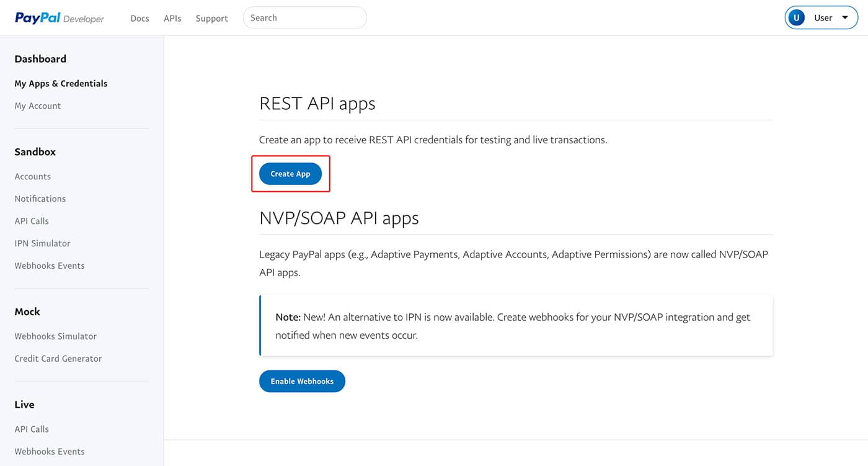868x466 pixels.
Task: Click the user avatar icon
Action: [796, 18]
